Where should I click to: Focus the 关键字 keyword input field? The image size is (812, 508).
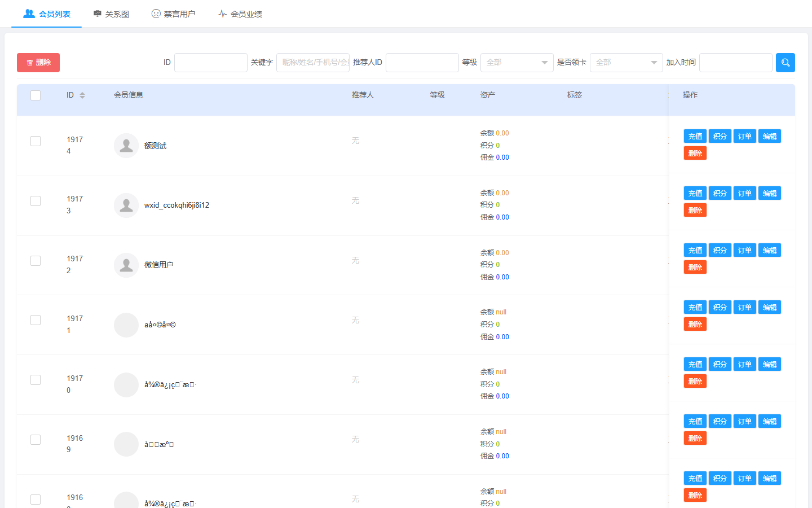(x=313, y=63)
